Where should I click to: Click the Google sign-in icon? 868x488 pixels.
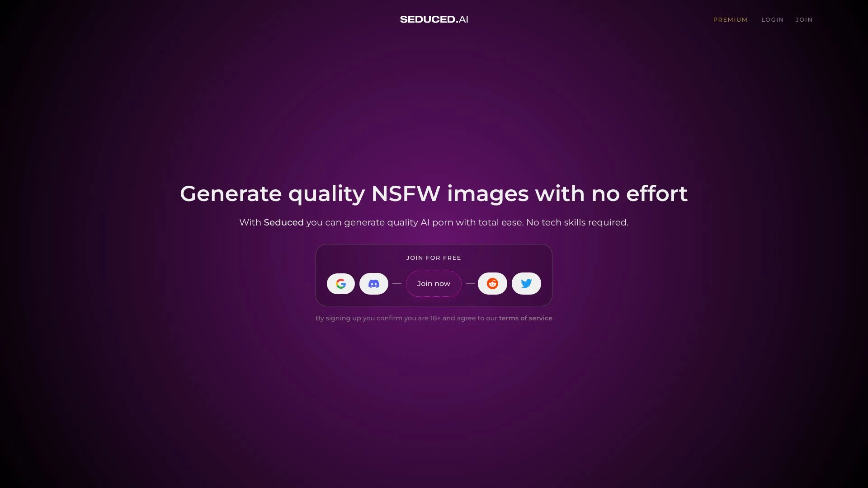click(340, 283)
